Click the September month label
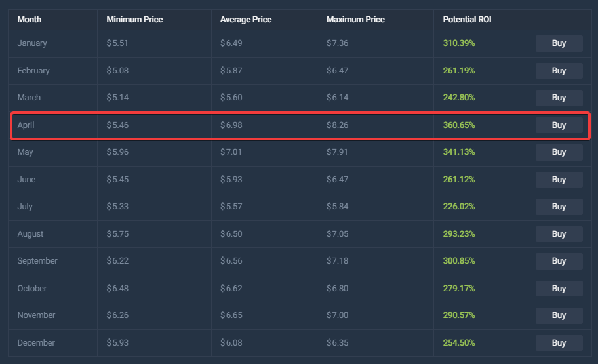598x364 pixels. pos(37,261)
